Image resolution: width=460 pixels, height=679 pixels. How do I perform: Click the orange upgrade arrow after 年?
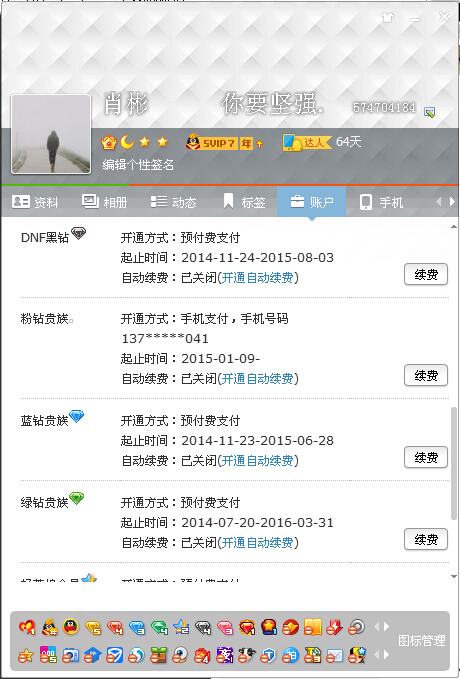(x=259, y=144)
